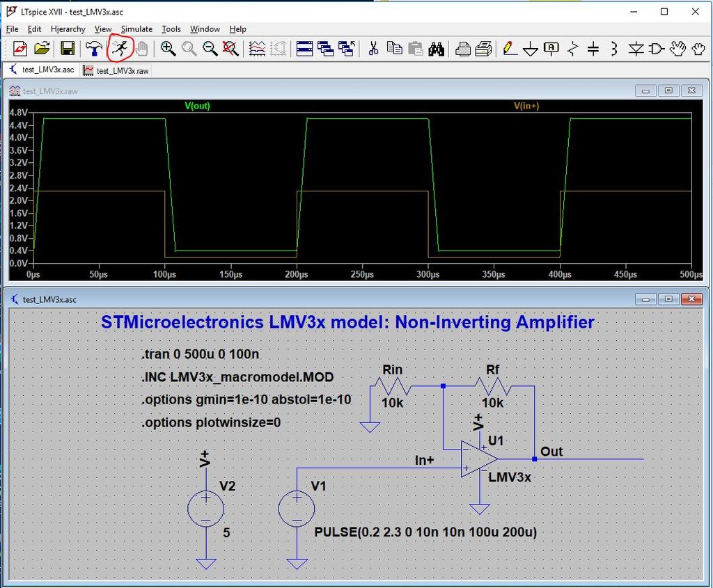
Task: Place a resistor from toolbar
Action: [573, 49]
